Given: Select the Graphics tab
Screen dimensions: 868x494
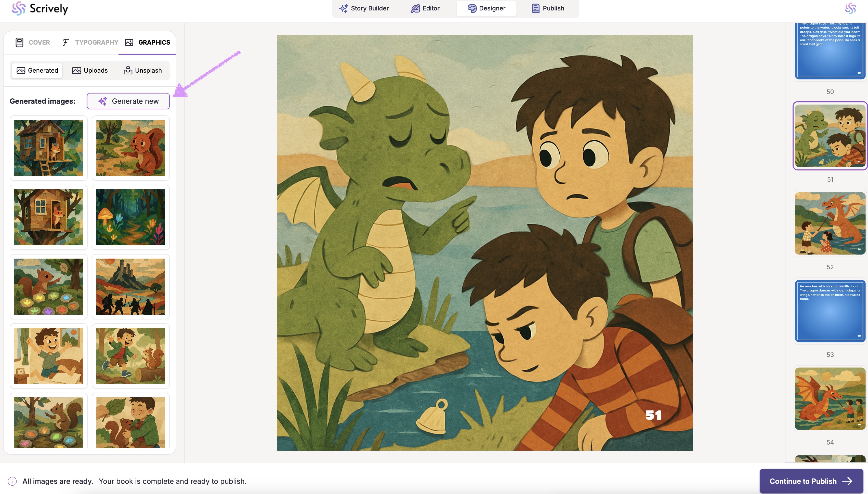Looking at the screenshot, I should click(148, 42).
